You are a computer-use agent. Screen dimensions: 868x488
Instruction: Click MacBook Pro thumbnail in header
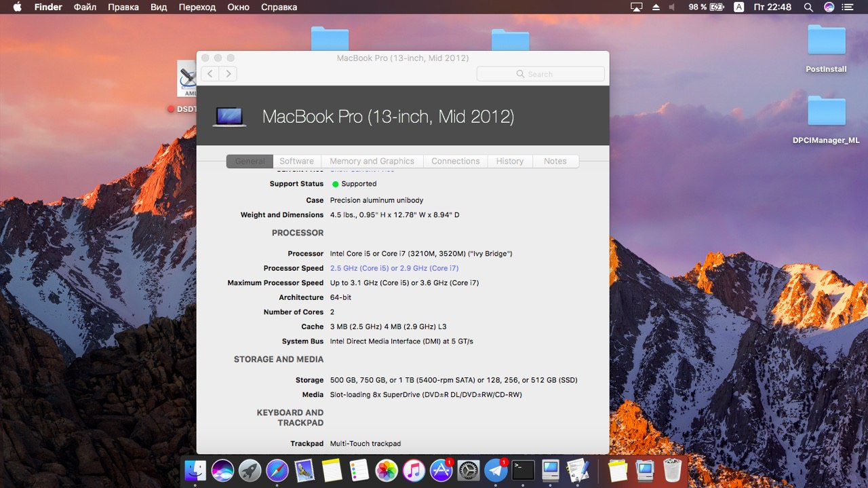pos(229,117)
